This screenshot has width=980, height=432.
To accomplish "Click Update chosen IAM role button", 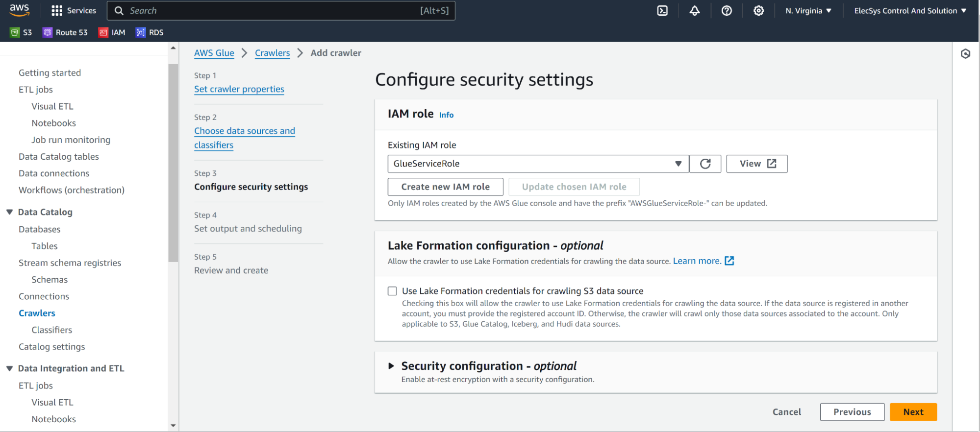I will point(574,187).
